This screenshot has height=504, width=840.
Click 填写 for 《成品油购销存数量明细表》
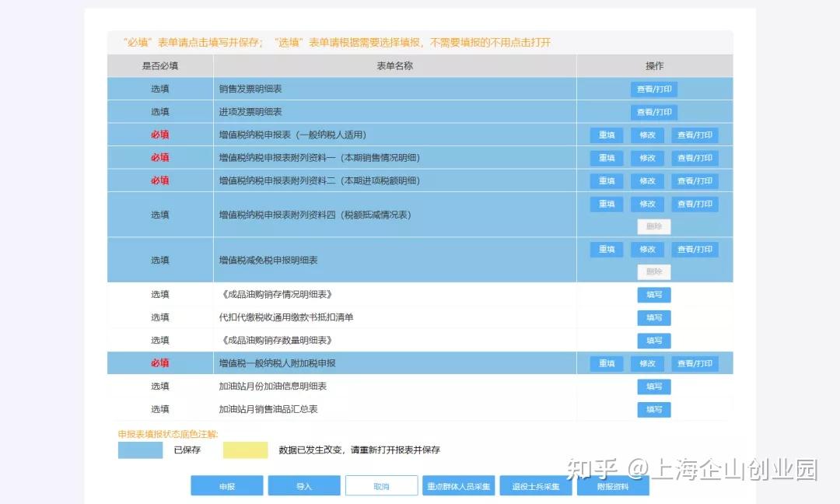pyautogui.click(x=653, y=340)
